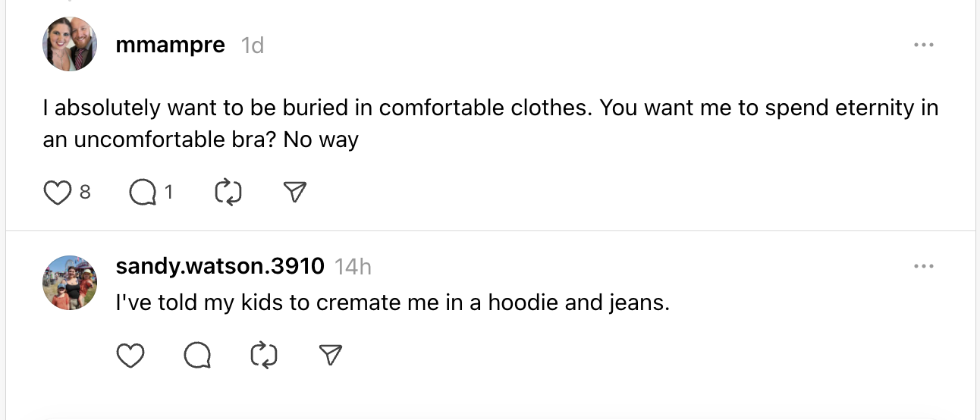Like mmampre's post with heart icon

pos(57,193)
